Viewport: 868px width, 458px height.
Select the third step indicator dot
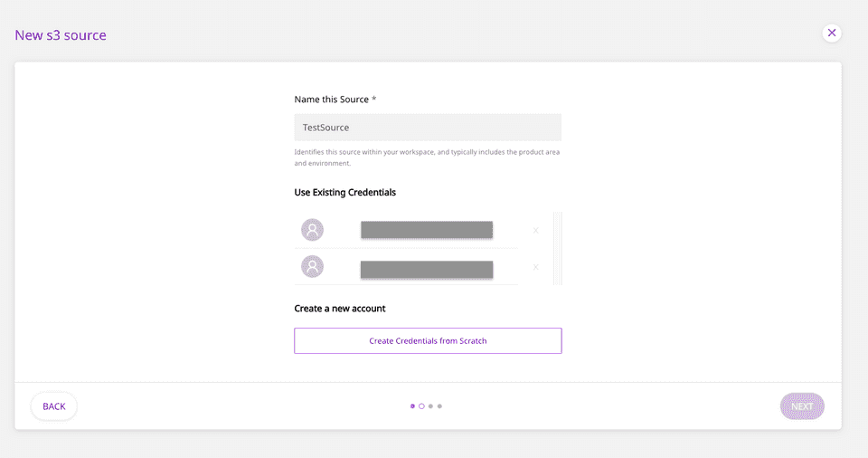(x=430, y=406)
